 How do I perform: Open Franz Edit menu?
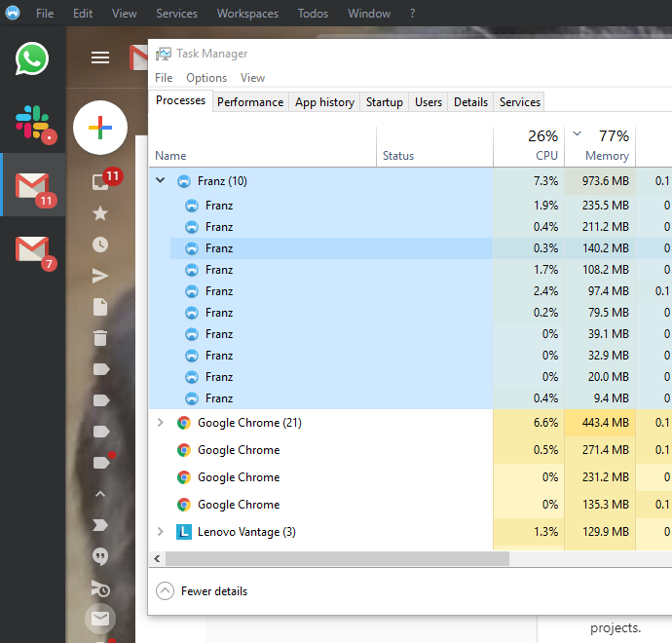point(83,14)
